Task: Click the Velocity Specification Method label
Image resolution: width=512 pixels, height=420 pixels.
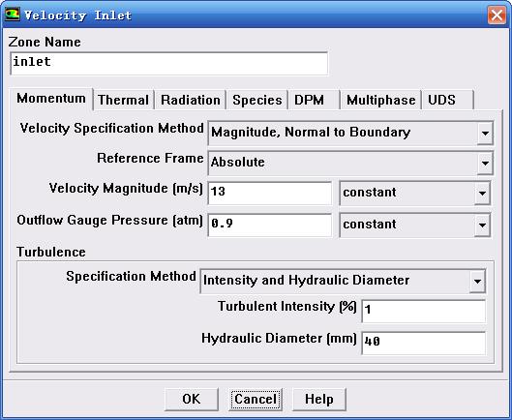Action: (x=111, y=129)
